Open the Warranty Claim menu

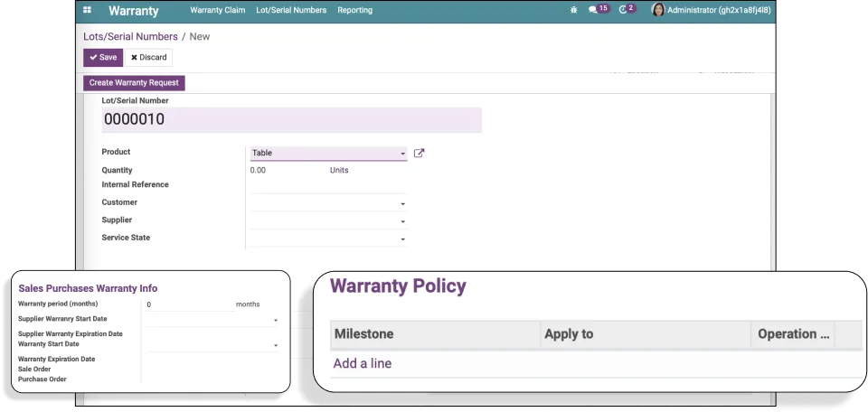[x=218, y=10]
